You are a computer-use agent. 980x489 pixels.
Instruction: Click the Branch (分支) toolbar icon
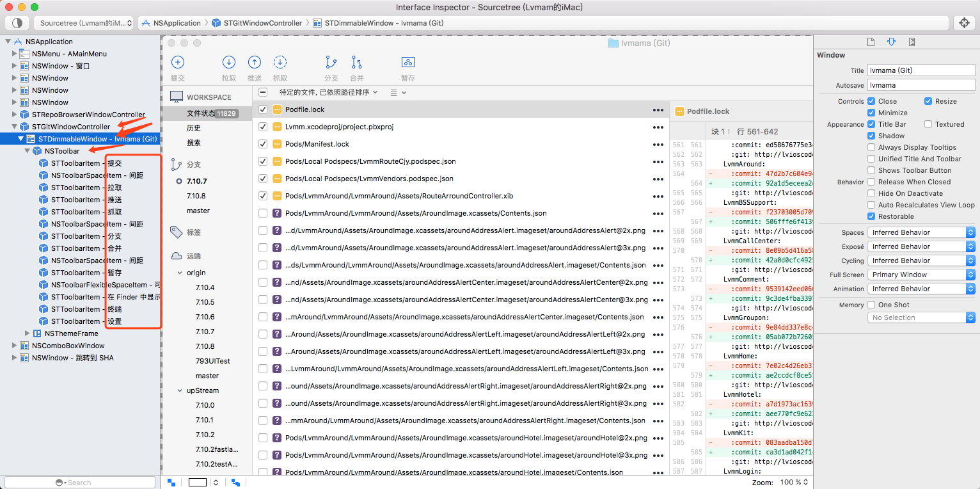(331, 62)
